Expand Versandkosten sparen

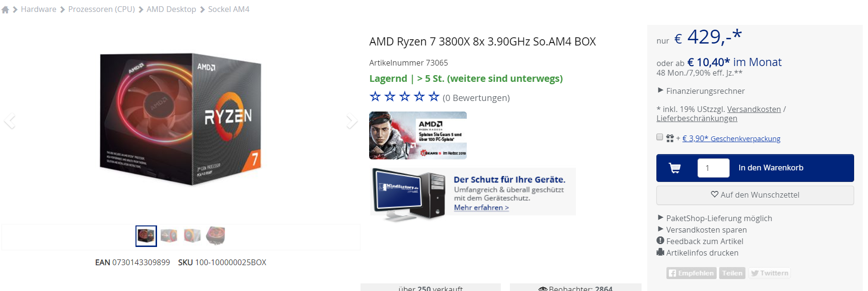tap(702, 230)
